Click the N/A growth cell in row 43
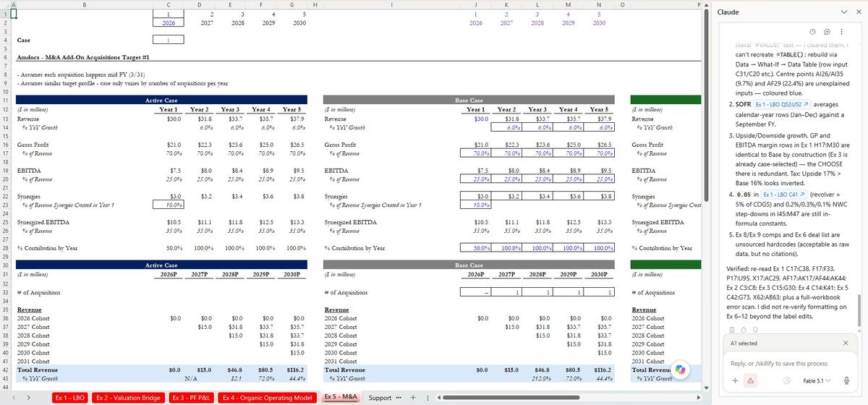Screen dimensions: 868x405 point(191,378)
